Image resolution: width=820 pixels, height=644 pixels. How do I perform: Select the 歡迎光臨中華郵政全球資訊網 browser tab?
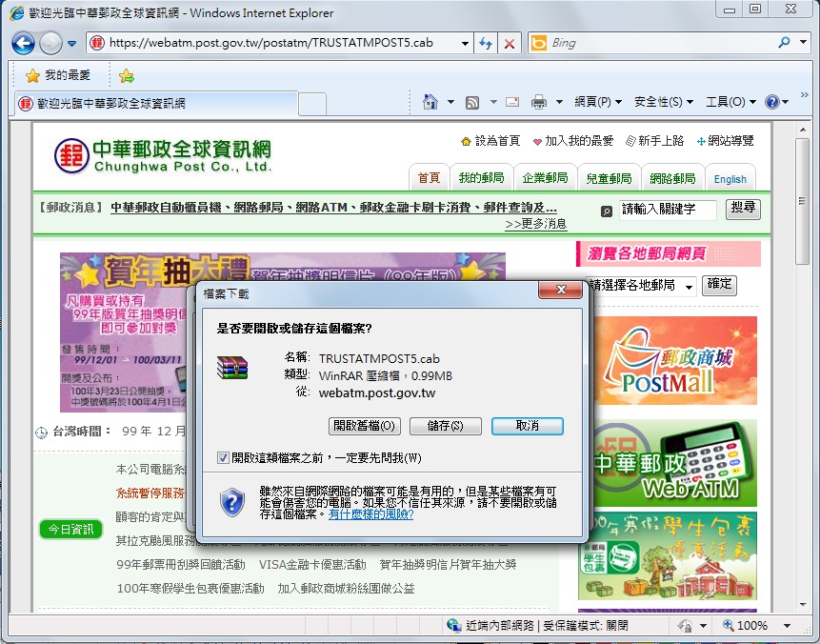coord(155,103)
